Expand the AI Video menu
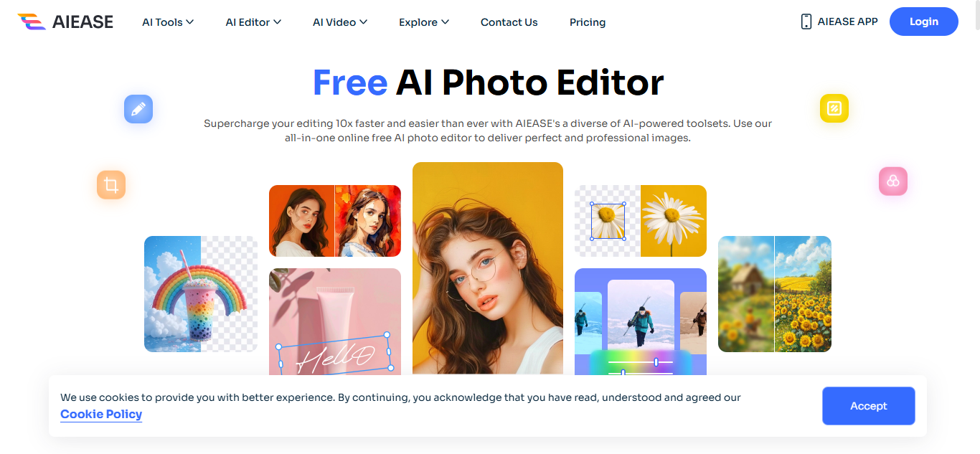980x454 pixels. click(x=340, y=22)
